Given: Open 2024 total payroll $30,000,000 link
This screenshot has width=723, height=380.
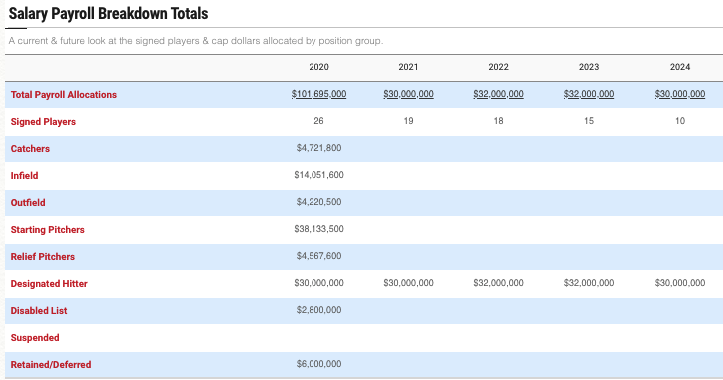Looking at the screenshot, I should (680, 94).
